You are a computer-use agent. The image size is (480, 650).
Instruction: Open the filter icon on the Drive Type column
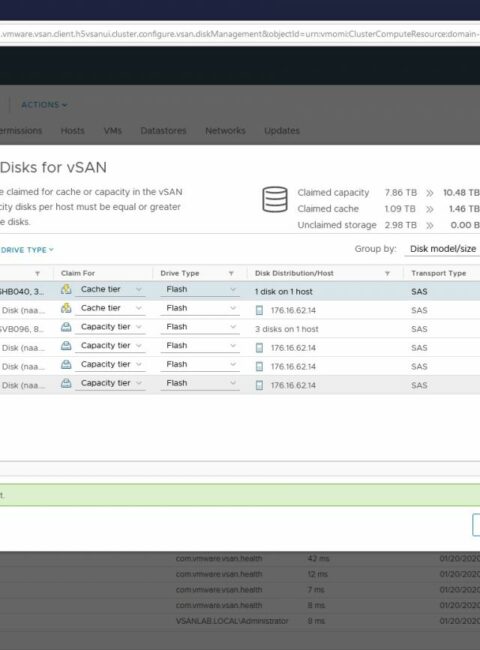coord(231,273)
